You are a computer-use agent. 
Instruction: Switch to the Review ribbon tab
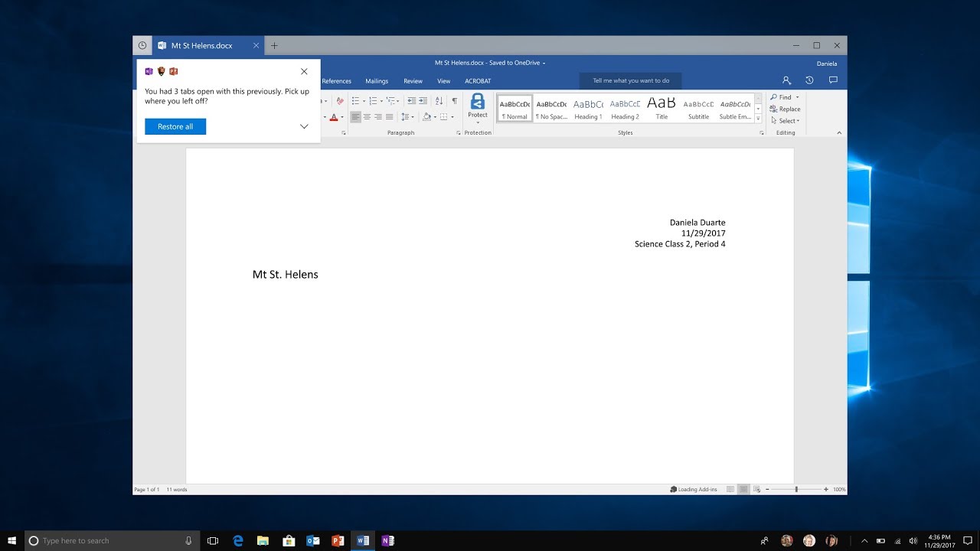click(413, 81)
